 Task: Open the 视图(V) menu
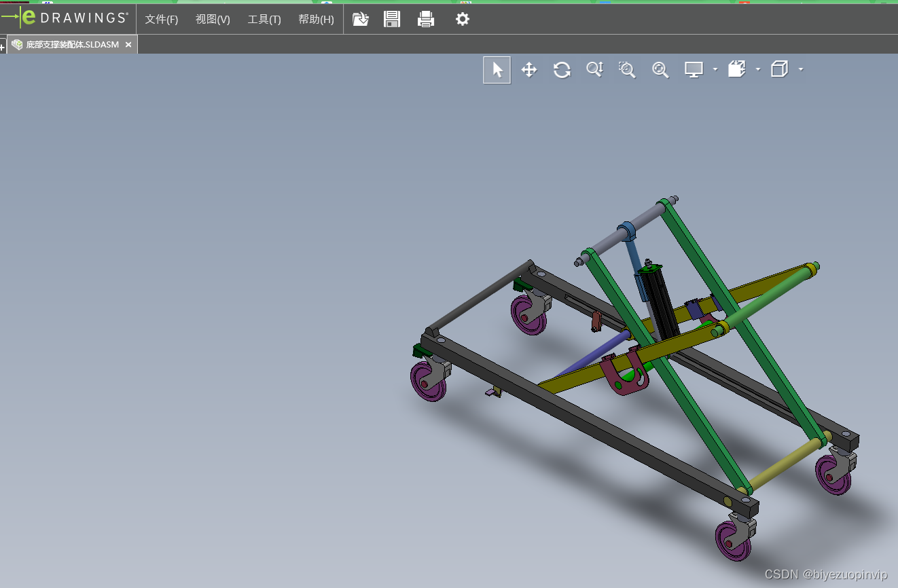pyautogui.click(x=213, y=20)
